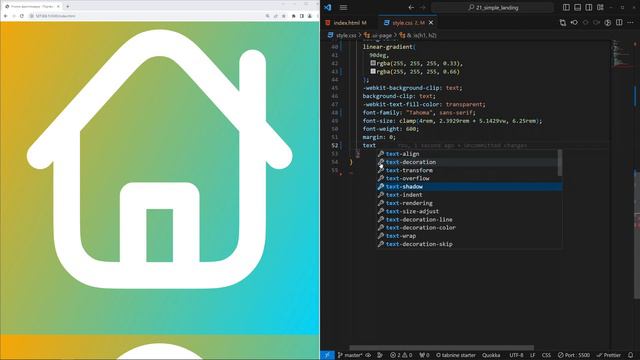Click the eye icon next to master branch
Viewport: 640px width, 360px height.
click(368, 355)
